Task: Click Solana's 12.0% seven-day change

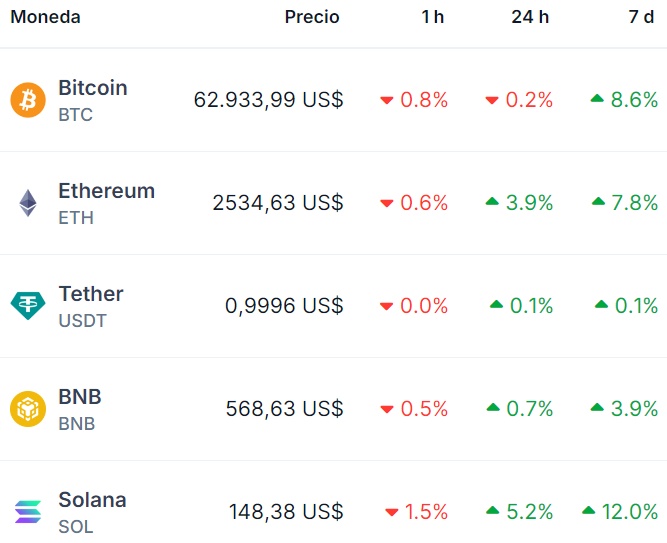Action: pyautogui.click(x=630, y=512)
